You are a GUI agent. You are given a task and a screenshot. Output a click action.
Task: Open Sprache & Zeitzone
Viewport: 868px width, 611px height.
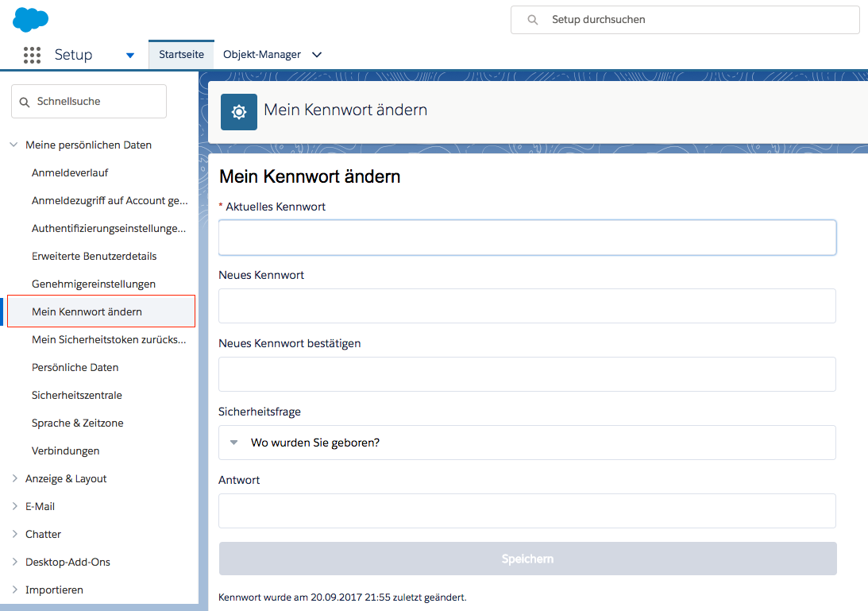tap(78, 423)
